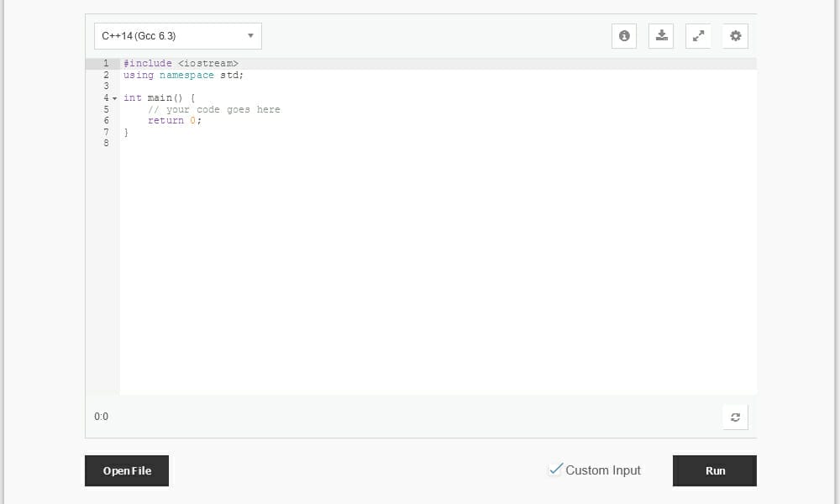Open a file from disk
The width and height of the screenshot is (840, 504).
[126, 470]
